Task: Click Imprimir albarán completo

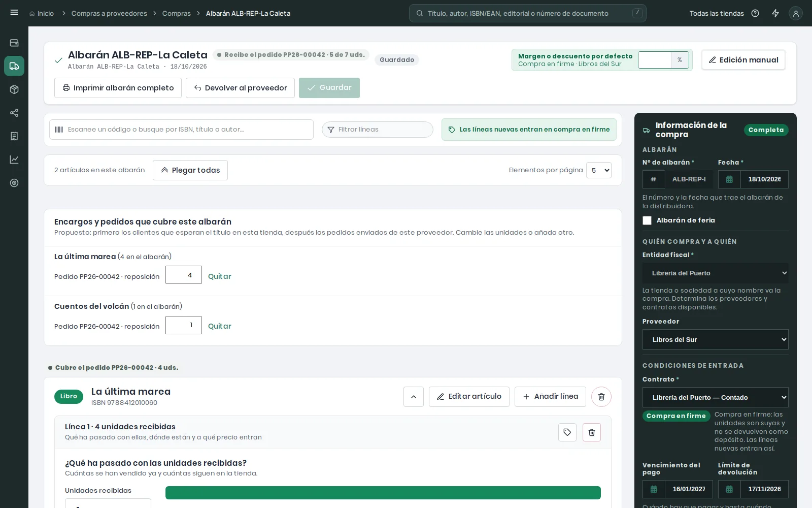Action: pos(118,88)
